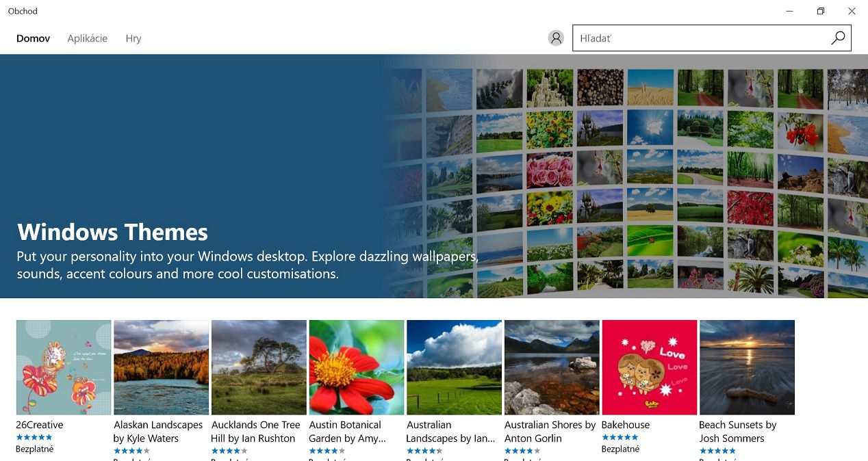This screenshot has height=461, width=868.
Task: Click Alaskan Landscapes by Kyle Waters title
Action: click(158, 432)
